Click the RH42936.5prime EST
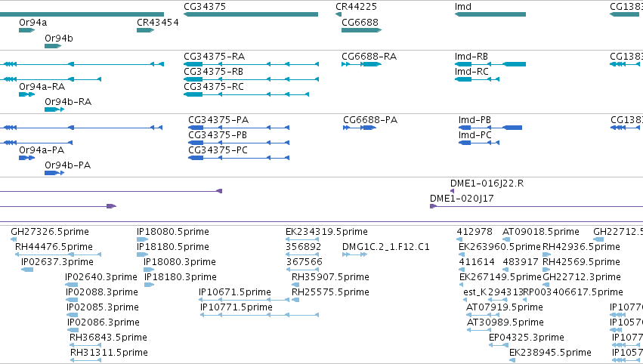 [x=546, y=254]
